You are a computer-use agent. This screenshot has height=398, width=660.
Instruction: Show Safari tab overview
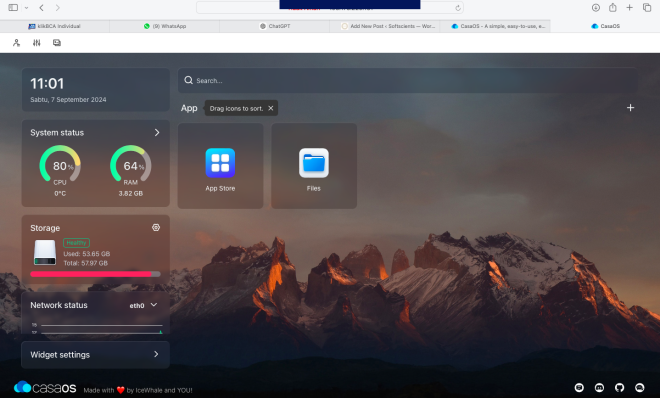coord(647,7)
